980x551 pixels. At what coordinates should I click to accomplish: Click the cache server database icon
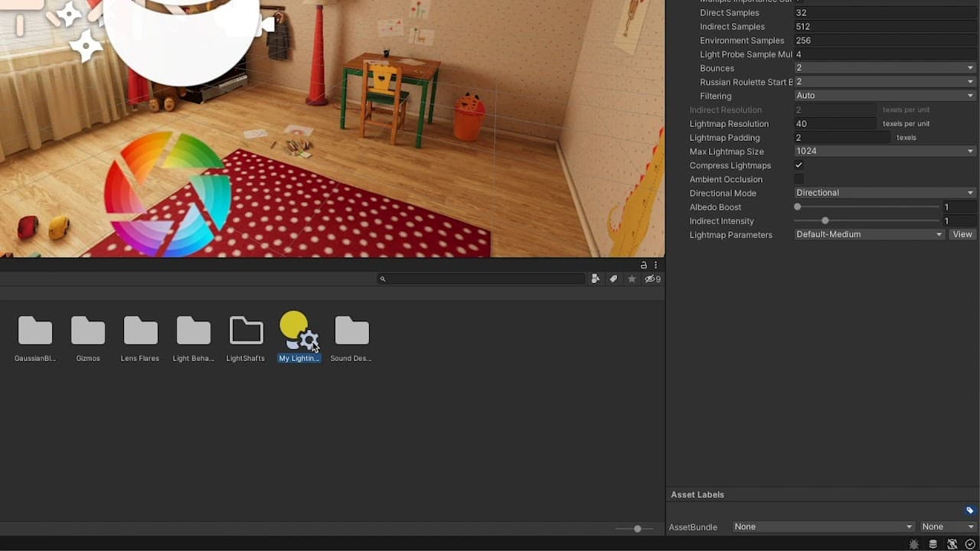(933, 544)
